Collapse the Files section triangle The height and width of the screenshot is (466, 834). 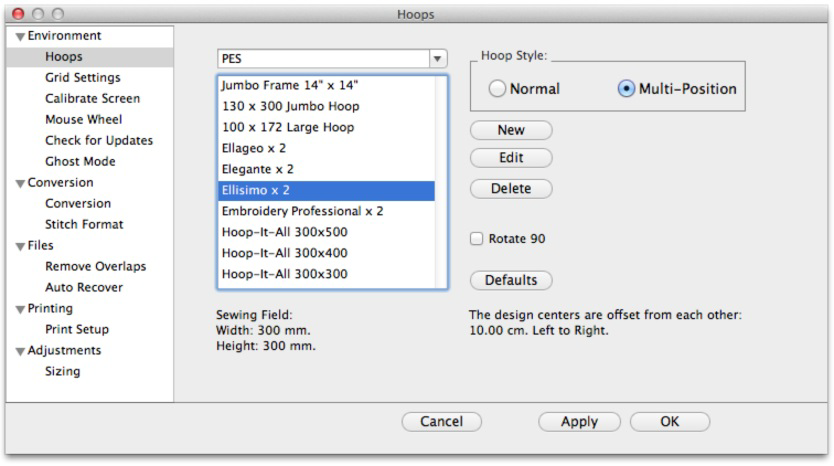pyautogui.click(x=20, y=246)
